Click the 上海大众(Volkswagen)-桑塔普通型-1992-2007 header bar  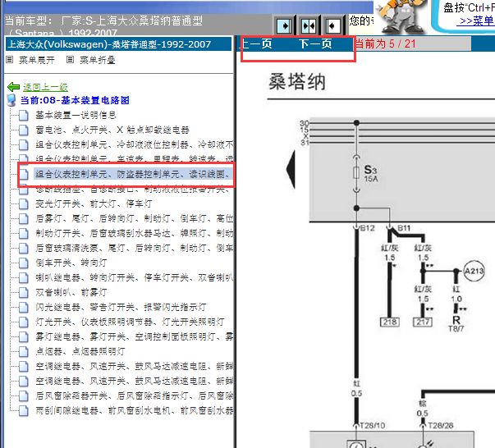[x=119, y=44]
